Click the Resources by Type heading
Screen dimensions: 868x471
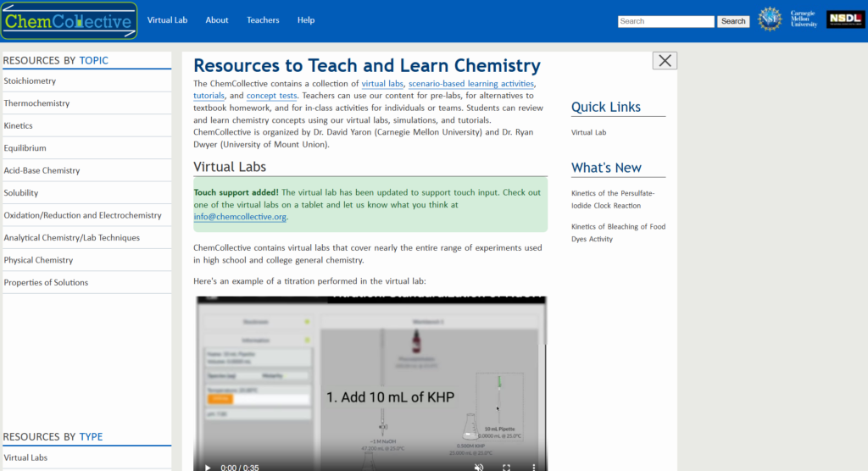pos(53,436)
